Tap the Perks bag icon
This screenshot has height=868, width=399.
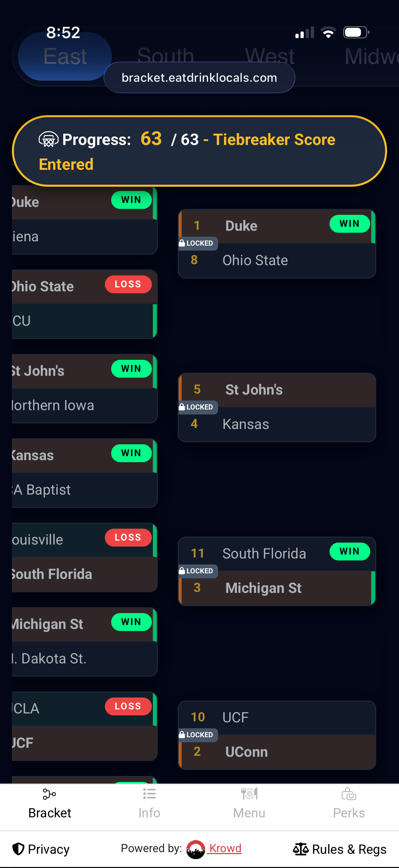[349, 794]
